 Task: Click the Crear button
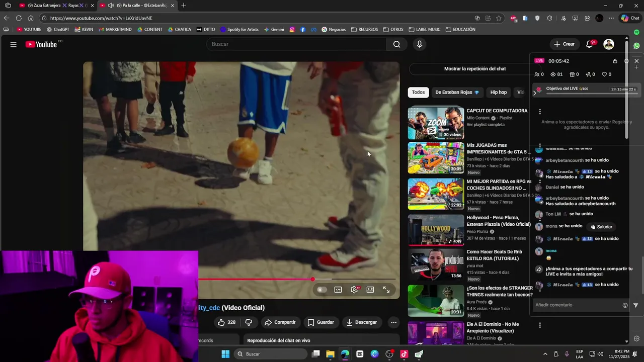tap(565, 44)
